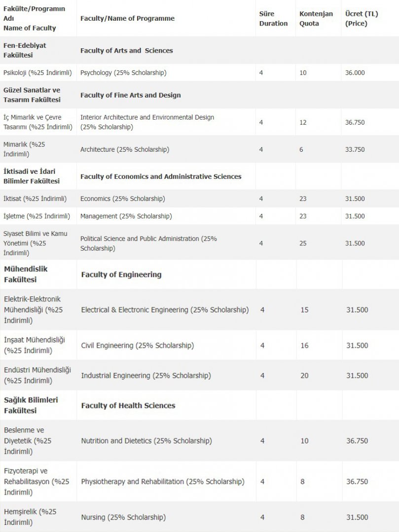Select the Süre Duration column header
Screen dimensions: 399x532
coord(273,18)
